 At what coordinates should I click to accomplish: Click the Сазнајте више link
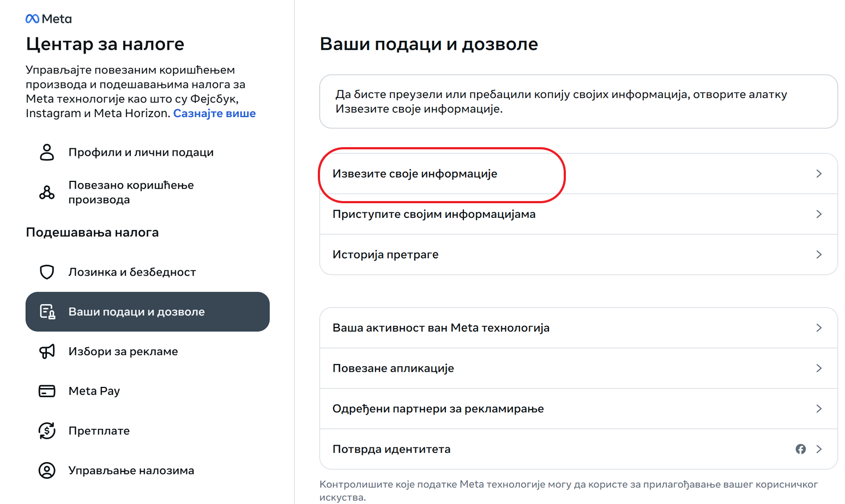[x=214, y=113]
